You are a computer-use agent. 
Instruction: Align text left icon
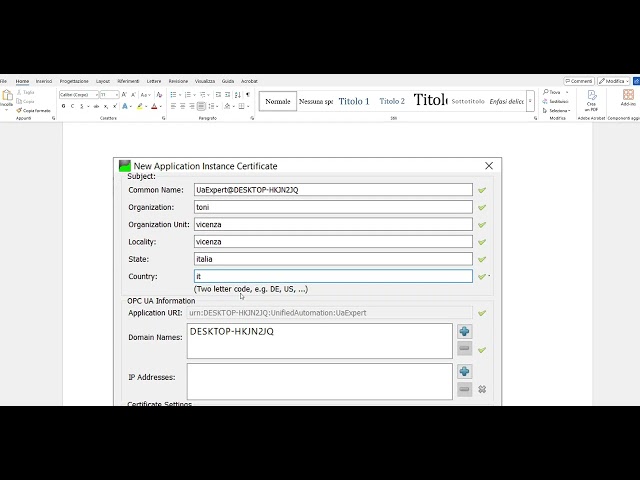(x=173, y=106)
